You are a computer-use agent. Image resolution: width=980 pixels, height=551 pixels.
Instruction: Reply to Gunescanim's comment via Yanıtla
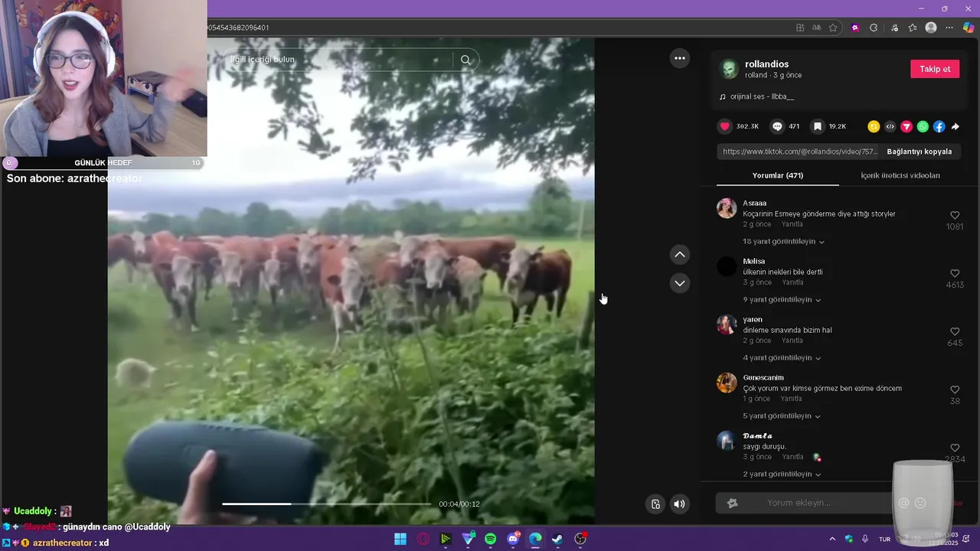(791, 399)
